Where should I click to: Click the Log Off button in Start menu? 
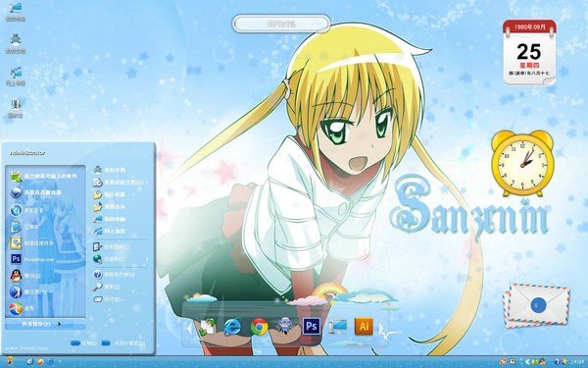click(83, 342)
